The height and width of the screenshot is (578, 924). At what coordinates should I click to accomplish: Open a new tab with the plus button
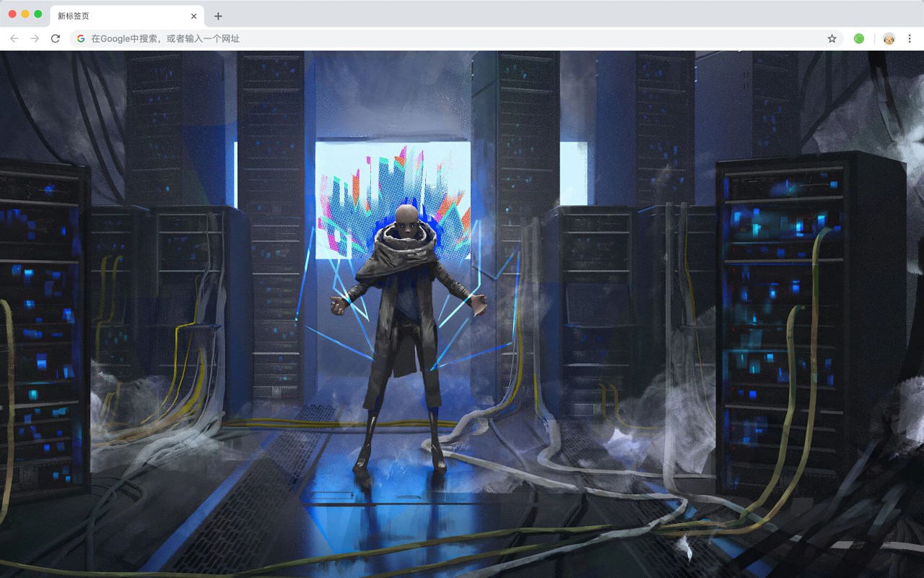218,15
